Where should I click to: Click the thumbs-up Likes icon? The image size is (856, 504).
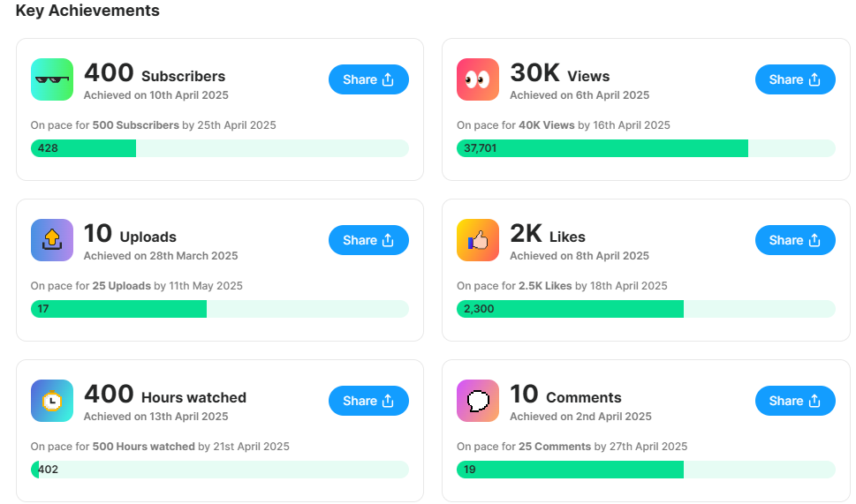[478, 240]
